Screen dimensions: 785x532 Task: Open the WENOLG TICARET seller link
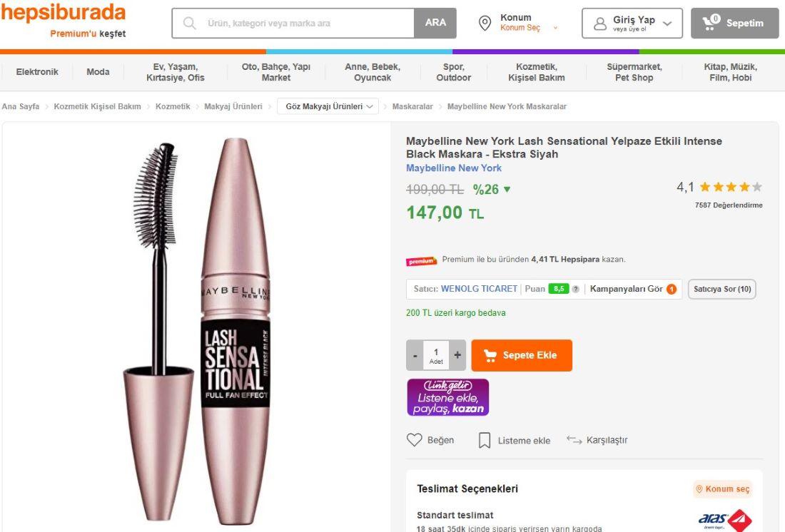coord(479,289)
